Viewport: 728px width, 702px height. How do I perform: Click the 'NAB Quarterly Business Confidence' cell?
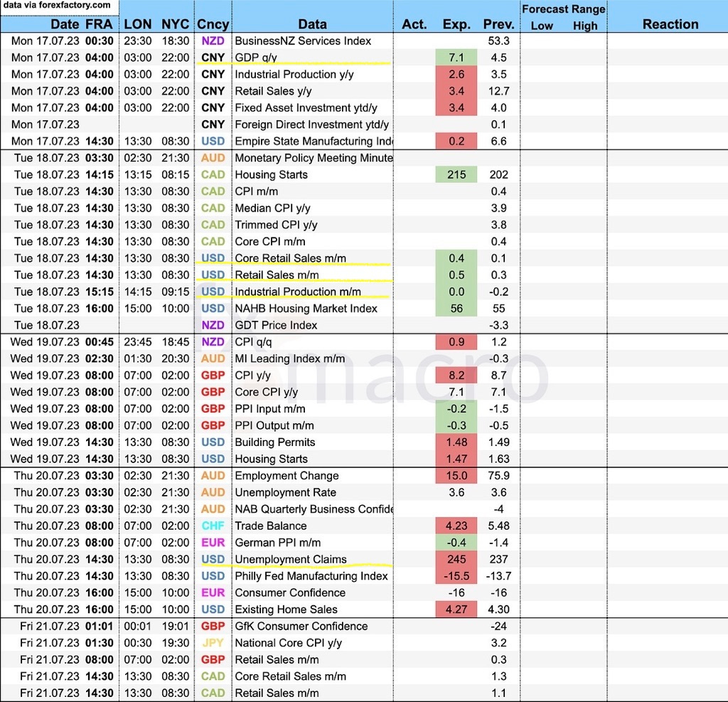pyautogui.click(x=314, y=509)
